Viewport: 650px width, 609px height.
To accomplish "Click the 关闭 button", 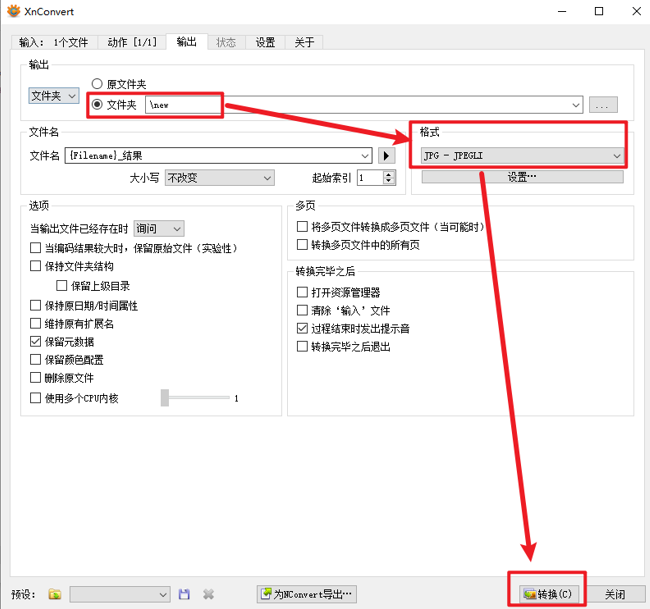I will (615, 594).
